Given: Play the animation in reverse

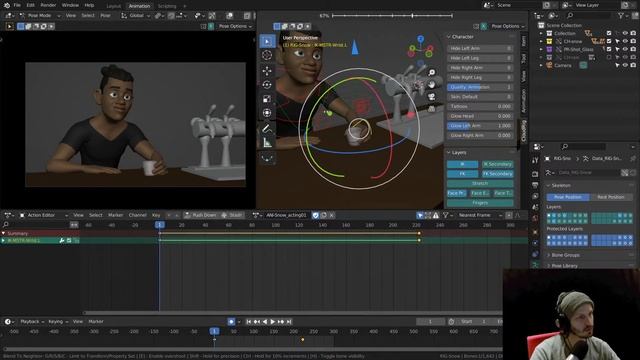Looking at the screenshot, I should point(264,322).
